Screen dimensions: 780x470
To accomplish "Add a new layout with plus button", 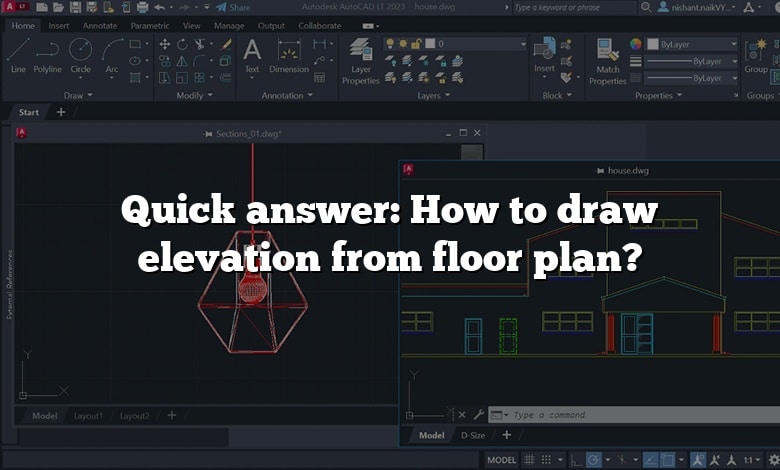I will [x=171, y=415].
